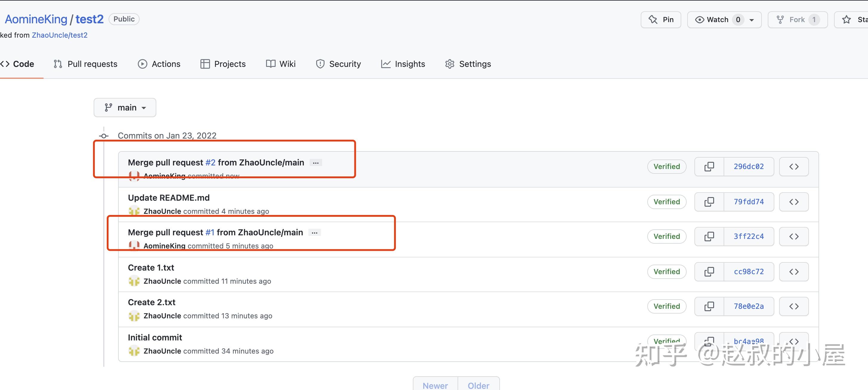
Task: Copy full SHA for commit 78e0e2a
Action: (709, 306)
